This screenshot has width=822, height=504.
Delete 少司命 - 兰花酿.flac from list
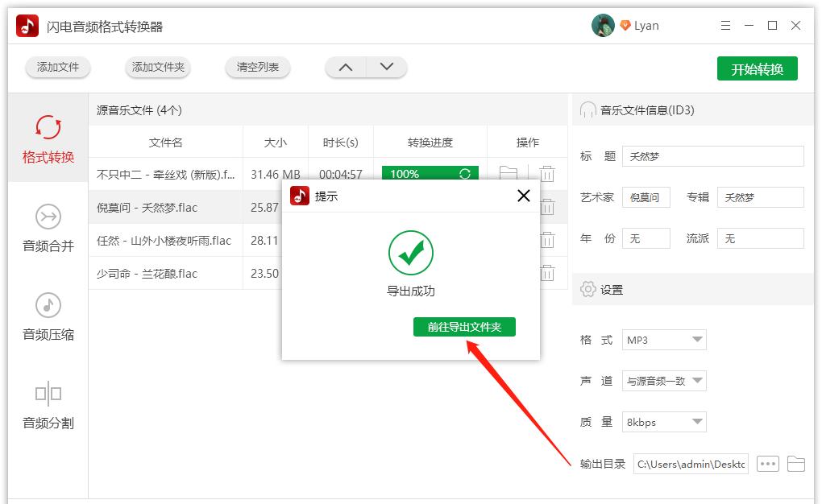click(549, 273)
